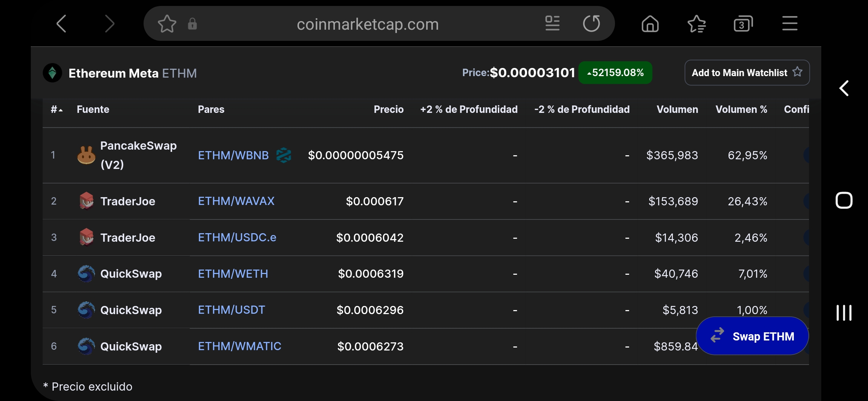The width and height of the screenshot is (868, 401).
Task: Tap the coinmarketcap.com address field
Action: pyautogui.click(x=367, y=24)
